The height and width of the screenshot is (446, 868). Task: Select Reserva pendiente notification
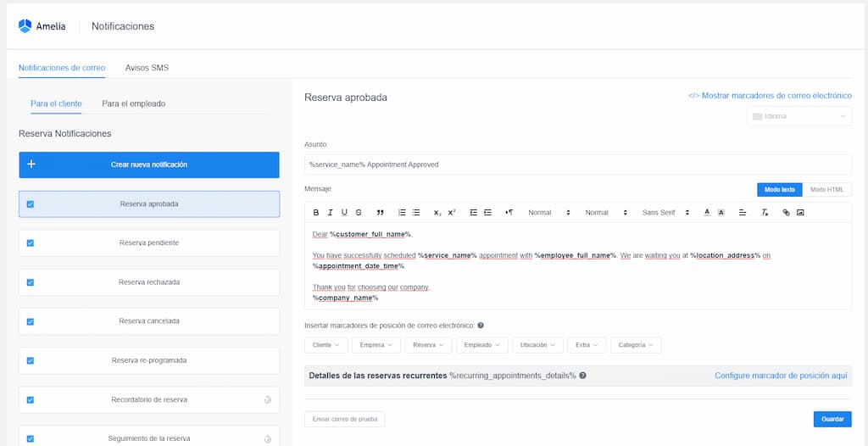pyautogui.click(x=149, y=243)
